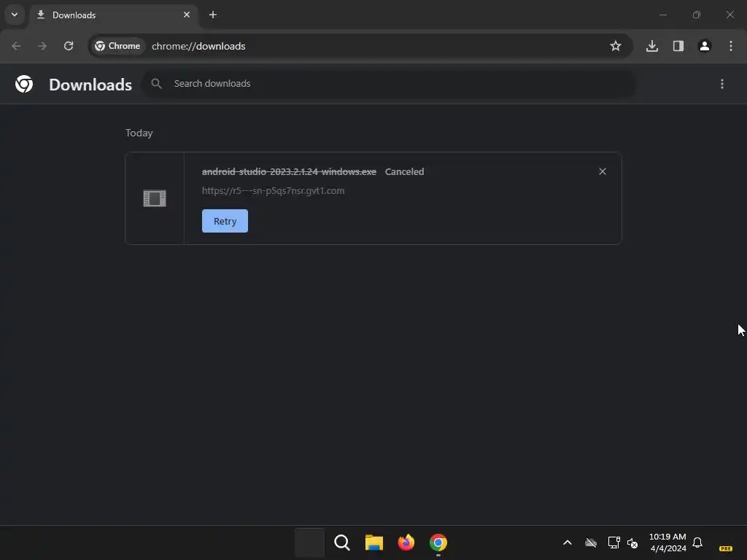Click the Canceled status text
This screenshot has width=747, height=560.
coord(404,171)
